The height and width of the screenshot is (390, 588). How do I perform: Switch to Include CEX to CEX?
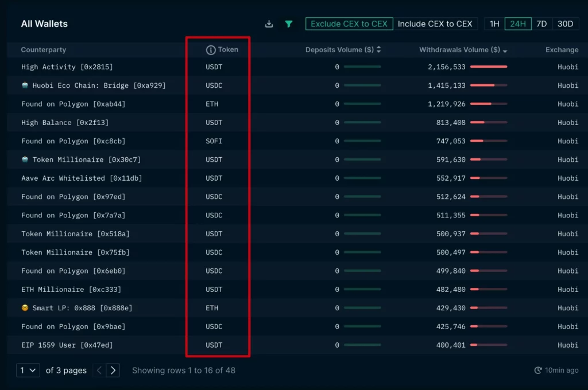[435, 24]
